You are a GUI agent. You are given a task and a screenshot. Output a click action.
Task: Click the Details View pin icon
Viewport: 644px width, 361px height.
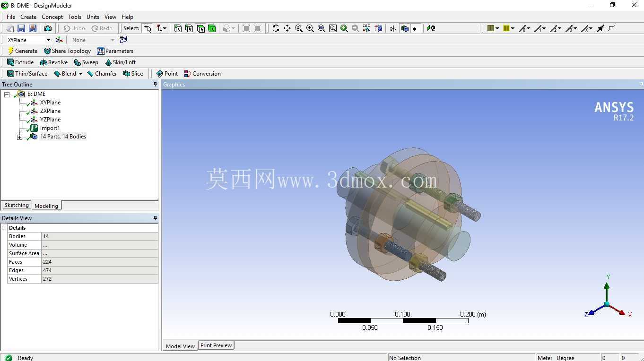[155, 218]
